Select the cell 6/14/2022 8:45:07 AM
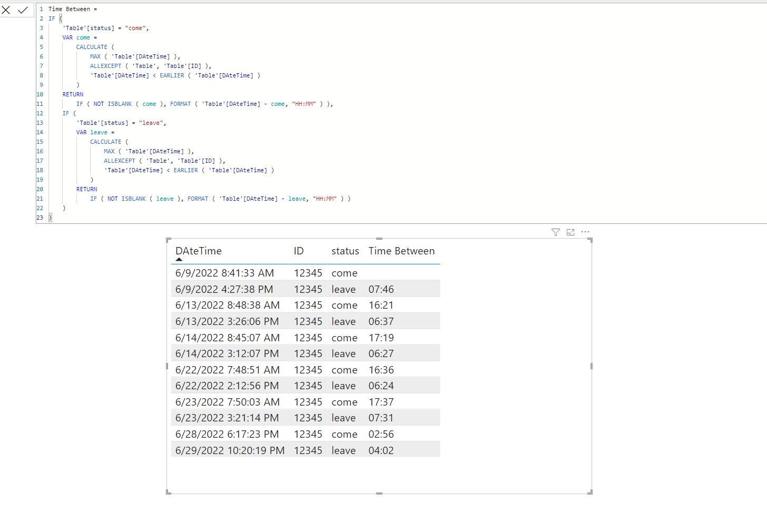The height and width of the screenshot is (532, 767). (x=228, y=338)
